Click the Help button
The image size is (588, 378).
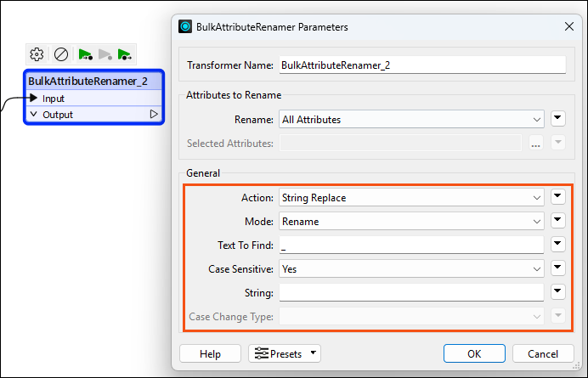[210, 353]
